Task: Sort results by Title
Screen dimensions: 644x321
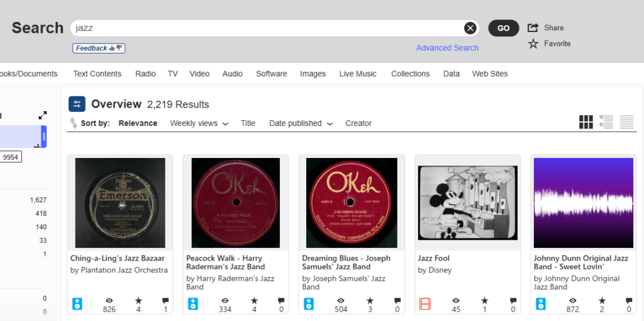Action: pos(248,123)
